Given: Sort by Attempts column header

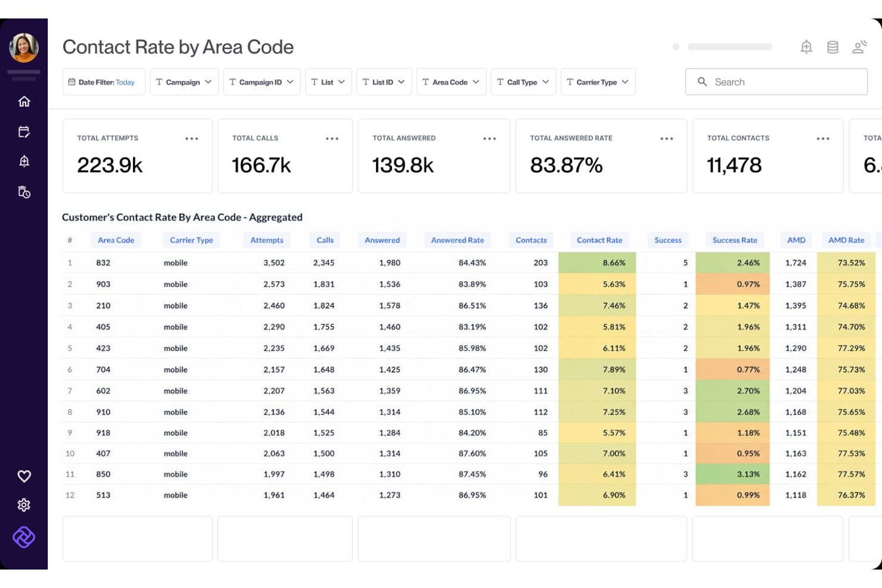Looking at the screenshot, I should (x=267, y=240).
